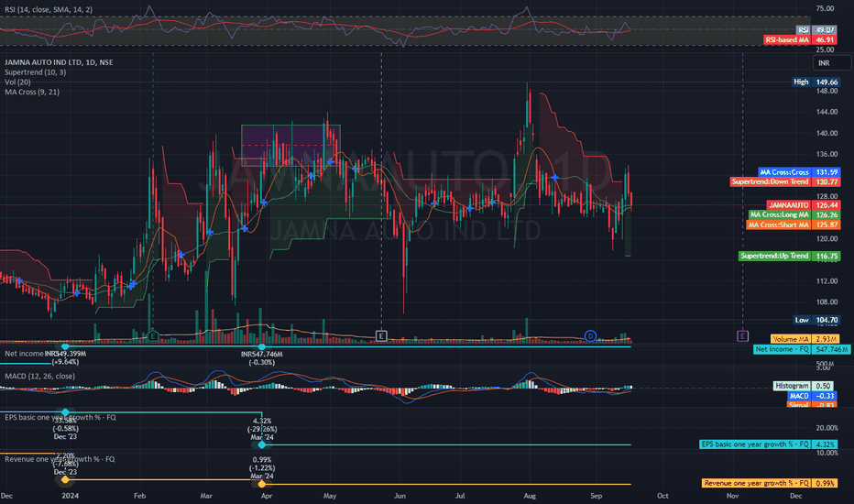The height and width of the screenshot is (504, 854).
Task: Click the 148.00 price axis value
Action: pyautogui.click(x=827, y=91)
